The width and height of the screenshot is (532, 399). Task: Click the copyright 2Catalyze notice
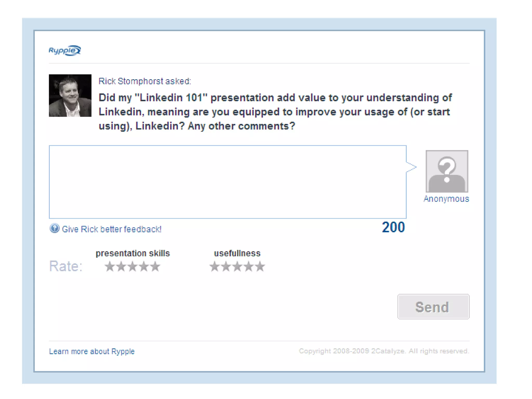[x=384, y=351]
